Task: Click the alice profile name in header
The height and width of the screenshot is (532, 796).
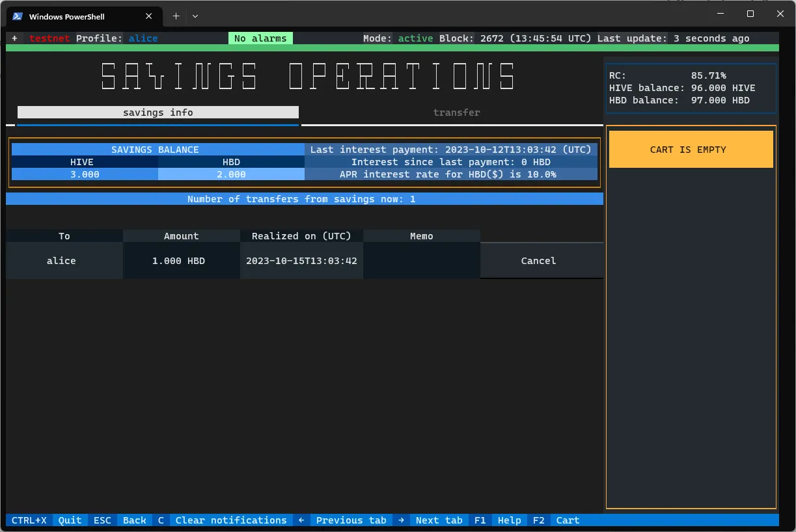Action: pyautogui.click(x=143, y=38)
